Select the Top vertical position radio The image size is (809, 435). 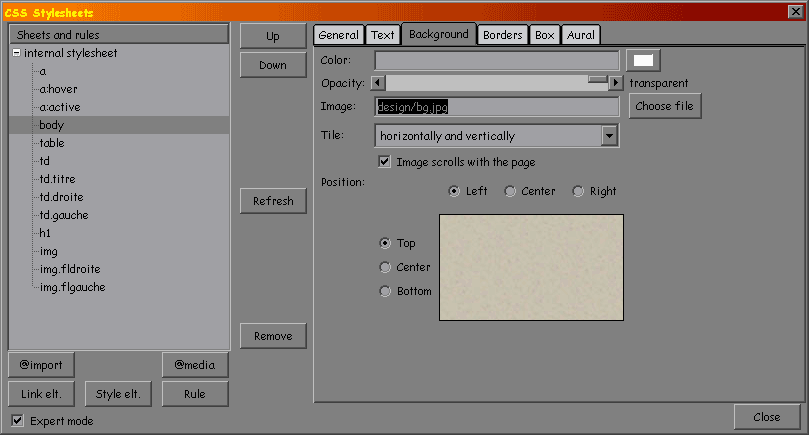(x=385, y=243)
